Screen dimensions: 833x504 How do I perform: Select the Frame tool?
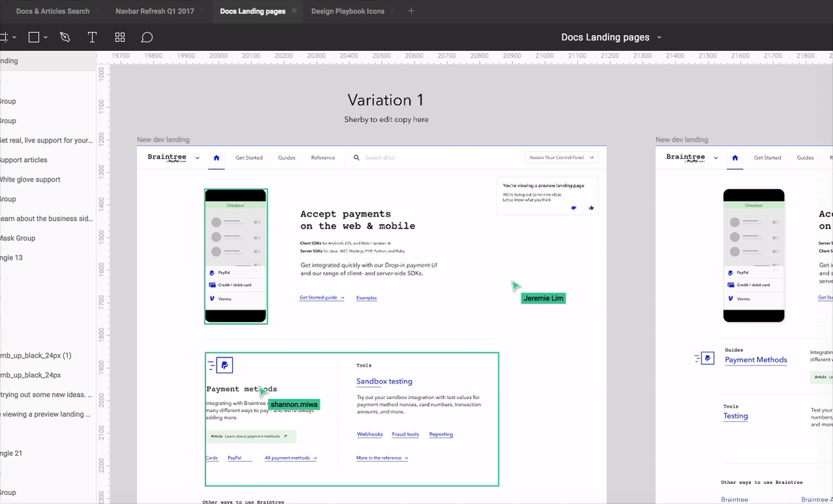(4, 37)
